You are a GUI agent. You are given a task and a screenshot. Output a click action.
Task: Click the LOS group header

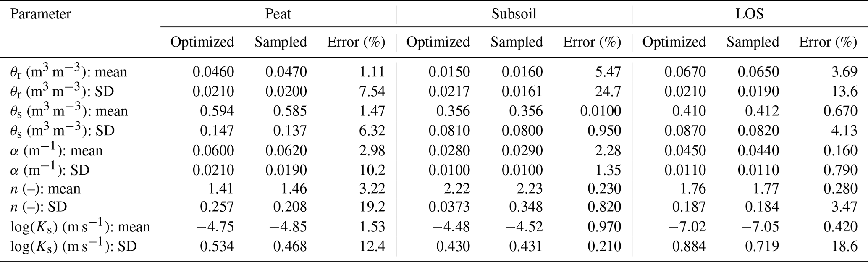pyautogui.click(x=749, y=14)
